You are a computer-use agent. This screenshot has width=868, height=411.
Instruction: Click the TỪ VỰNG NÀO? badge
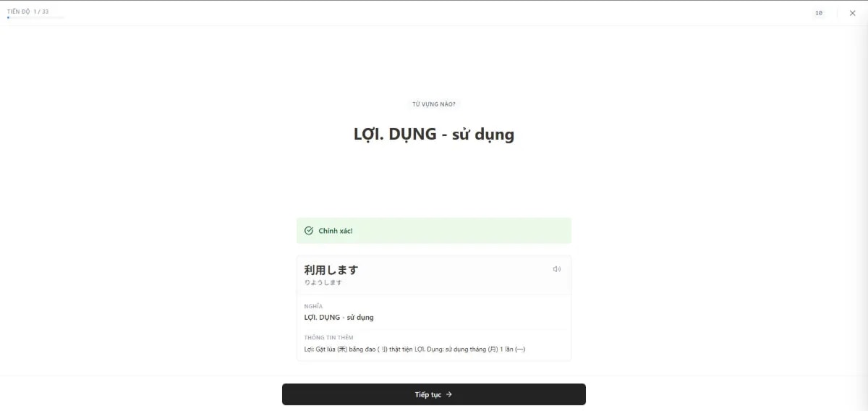(x=434, y=104)
